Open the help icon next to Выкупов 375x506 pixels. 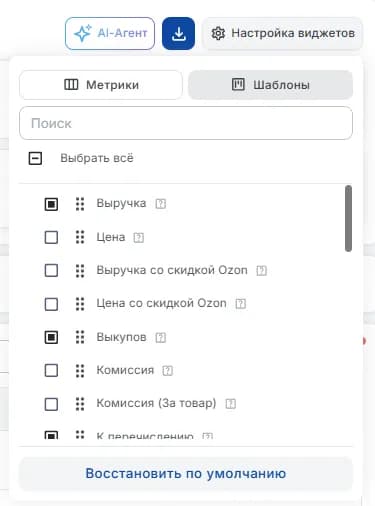click(161, 338)
